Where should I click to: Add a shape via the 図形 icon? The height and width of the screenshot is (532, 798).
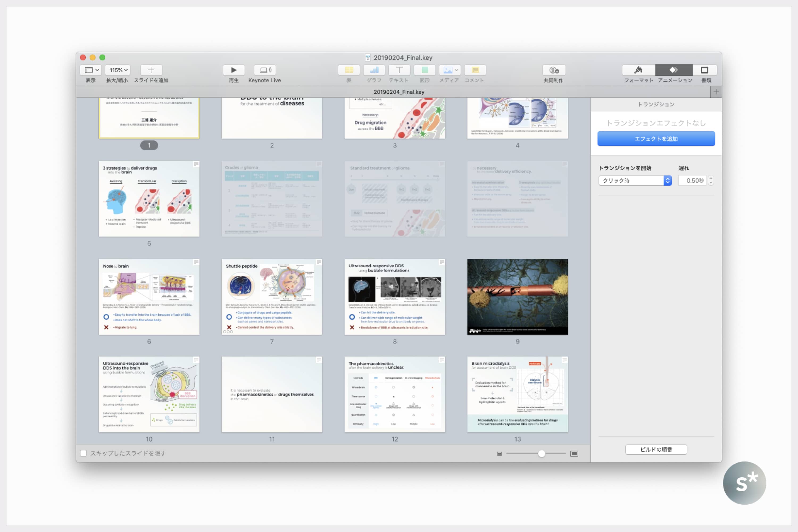pos(425,70)
